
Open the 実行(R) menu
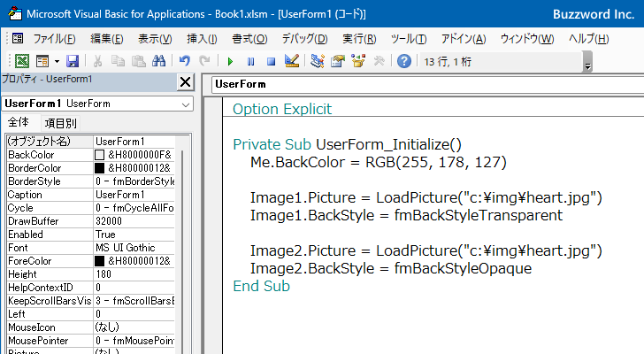tap(359, 39)
